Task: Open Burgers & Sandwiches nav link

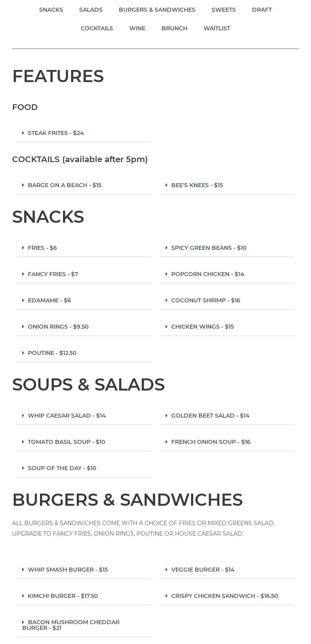Action: pyautogui.click(x=157, y=10)
